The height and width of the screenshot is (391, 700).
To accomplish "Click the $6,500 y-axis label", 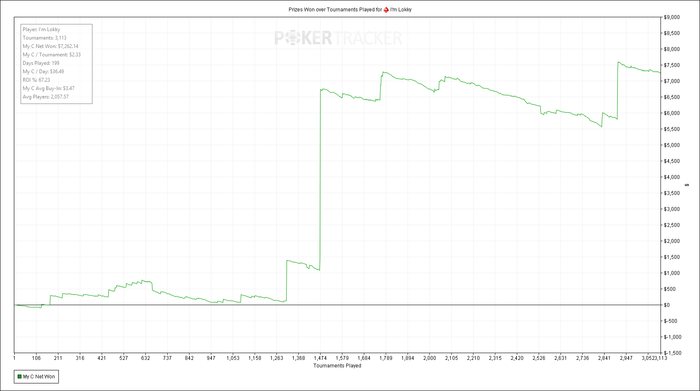I will (672, 97).
